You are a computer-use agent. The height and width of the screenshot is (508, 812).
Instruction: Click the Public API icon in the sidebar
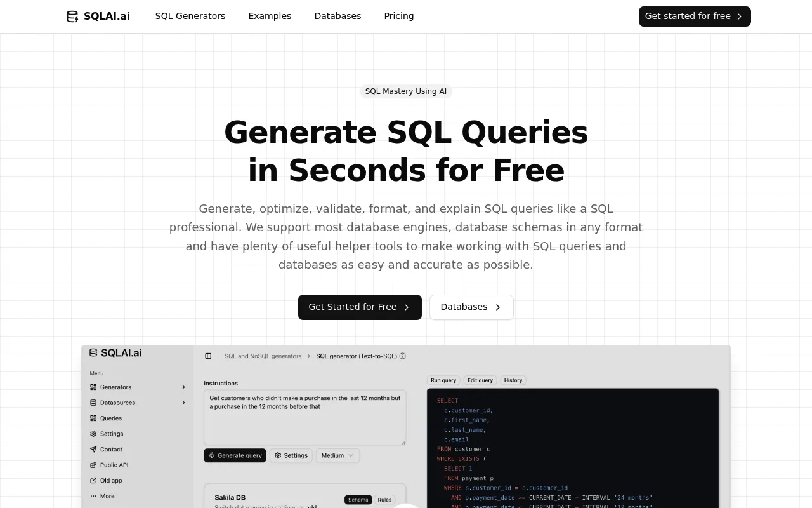pos(93,465)
